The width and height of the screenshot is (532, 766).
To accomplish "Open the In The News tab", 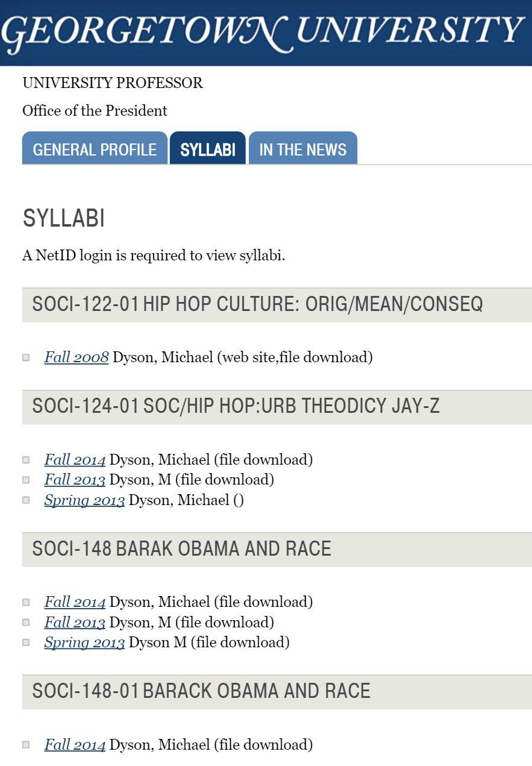I will (303, 148).
